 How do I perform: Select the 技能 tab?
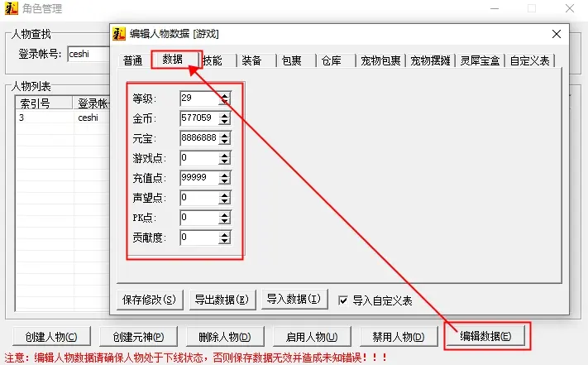[x=213, y=60]
